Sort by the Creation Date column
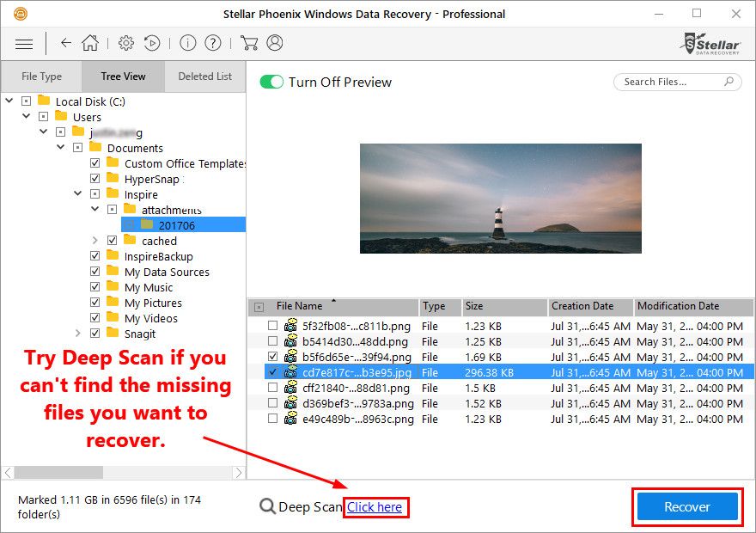This screenshot has height=533, width=756. click(x=591, y=306)
